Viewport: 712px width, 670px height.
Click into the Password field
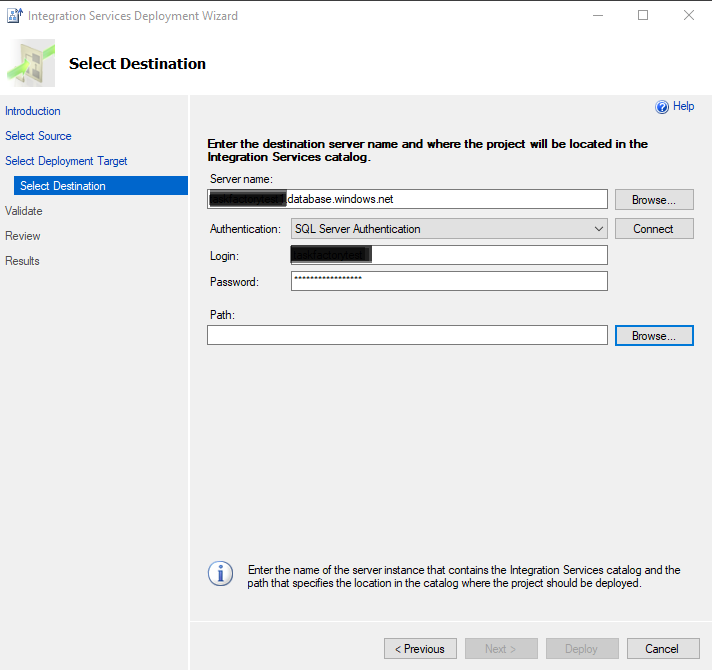tap(450, 281)
